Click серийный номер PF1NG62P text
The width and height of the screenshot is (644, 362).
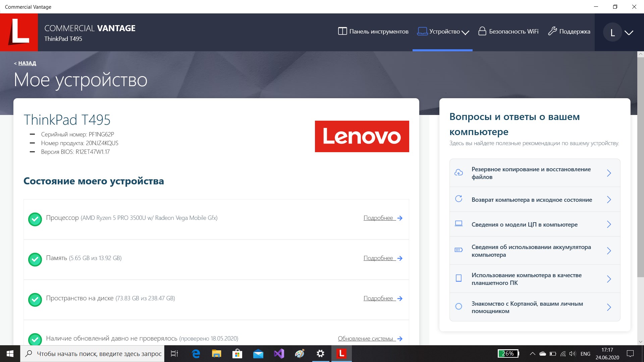click(x=77, y=134)
